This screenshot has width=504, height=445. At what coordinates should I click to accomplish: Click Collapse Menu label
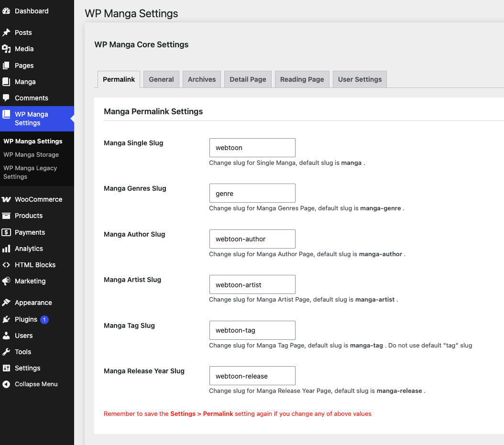click(x=36, y=384)
